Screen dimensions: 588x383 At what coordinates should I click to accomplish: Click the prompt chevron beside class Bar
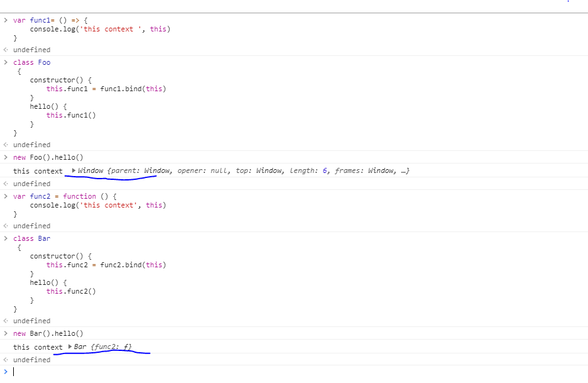6,238
